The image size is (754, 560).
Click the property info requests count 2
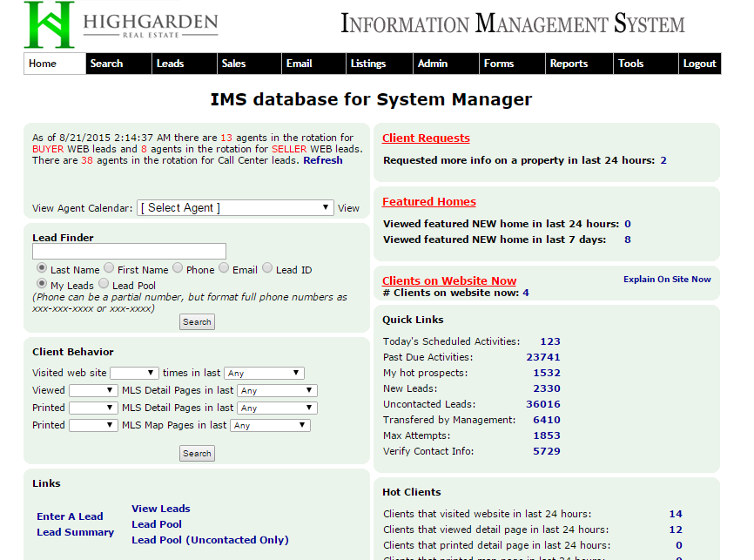[663, 160]
